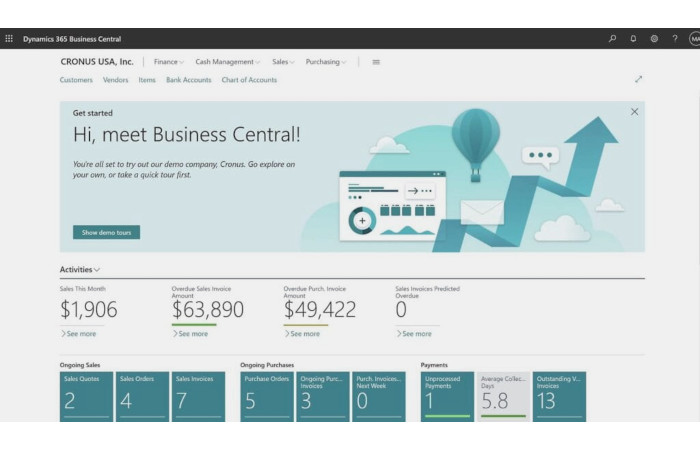Click the CRONUS USA, Inc. company name
The width and height of the screenshot is (700, 450).
pyautogui.click(x=97, y=62)
